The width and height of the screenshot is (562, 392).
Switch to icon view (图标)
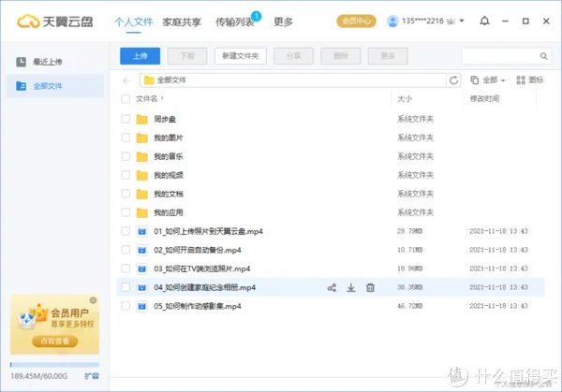[530, 80]
